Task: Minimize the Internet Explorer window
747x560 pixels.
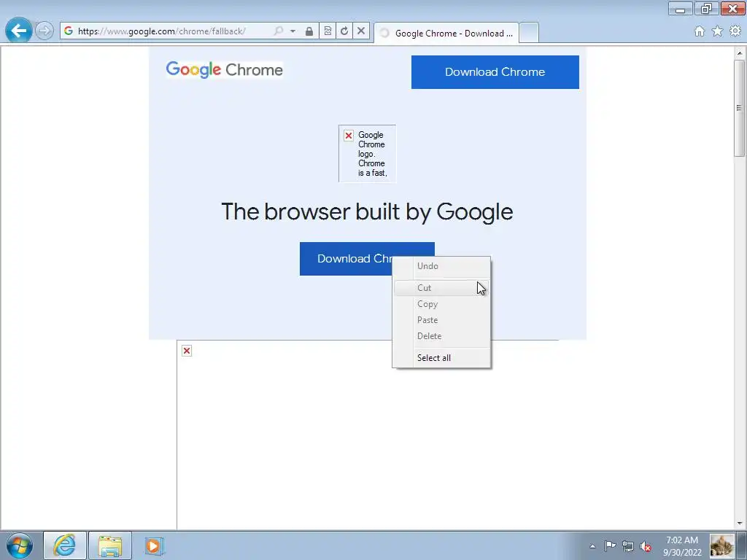Action: pos(681,9)
